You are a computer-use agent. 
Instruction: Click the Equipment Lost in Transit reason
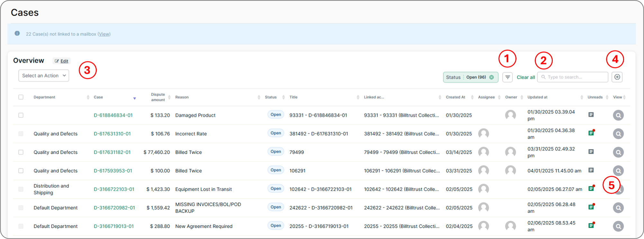click(x=203, y=189)
